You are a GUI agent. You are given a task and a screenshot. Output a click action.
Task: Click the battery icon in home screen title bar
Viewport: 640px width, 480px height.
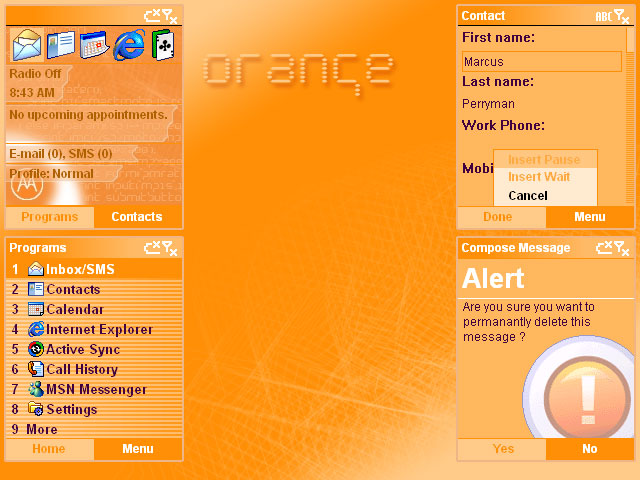[152, 16]
